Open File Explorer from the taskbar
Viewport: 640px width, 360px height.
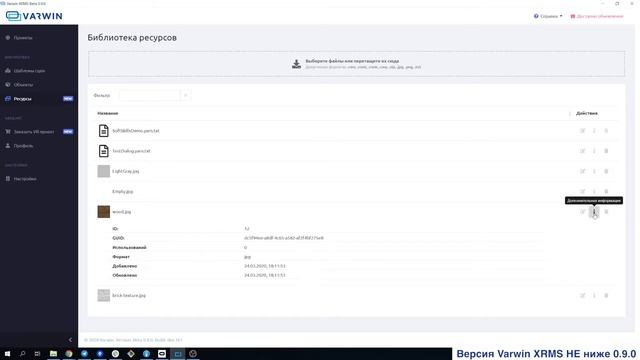(53, 354)
